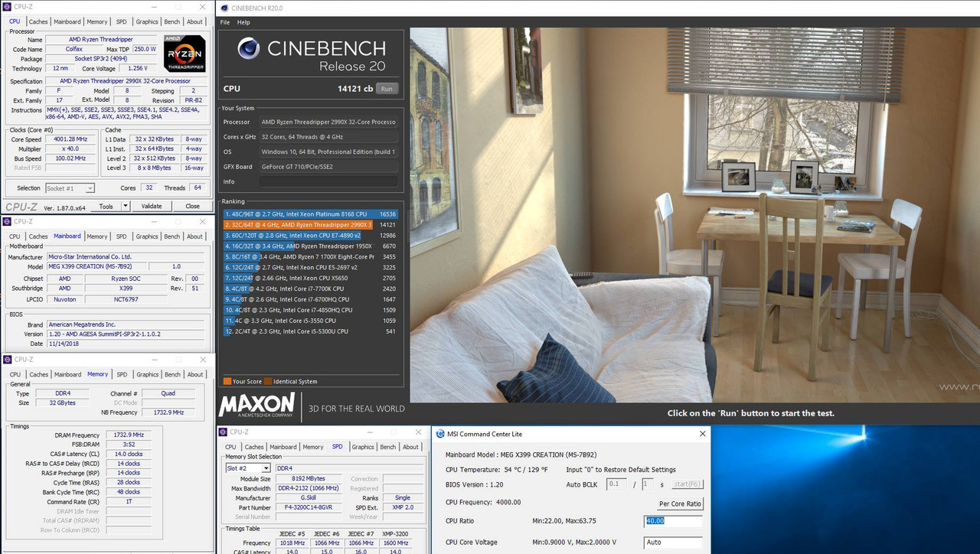Viewport: 980px width, 554px height.
Task: Expand the arrow next to the Tools button
Action: pos(125,206)
